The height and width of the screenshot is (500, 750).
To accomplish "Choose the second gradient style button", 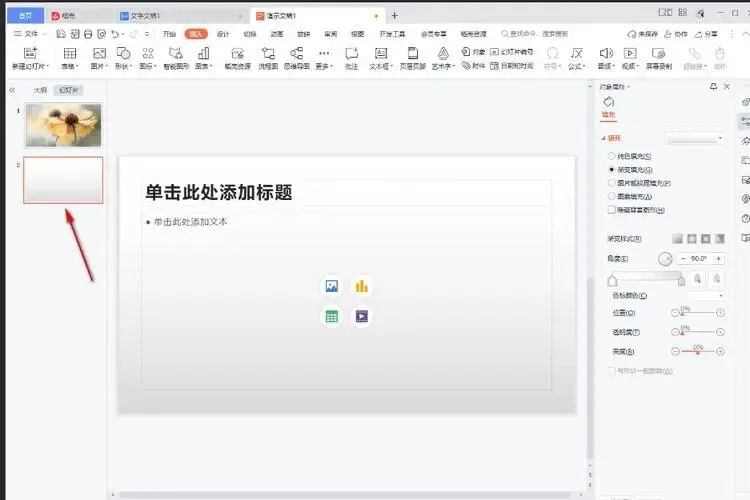I will coord(692,238).
